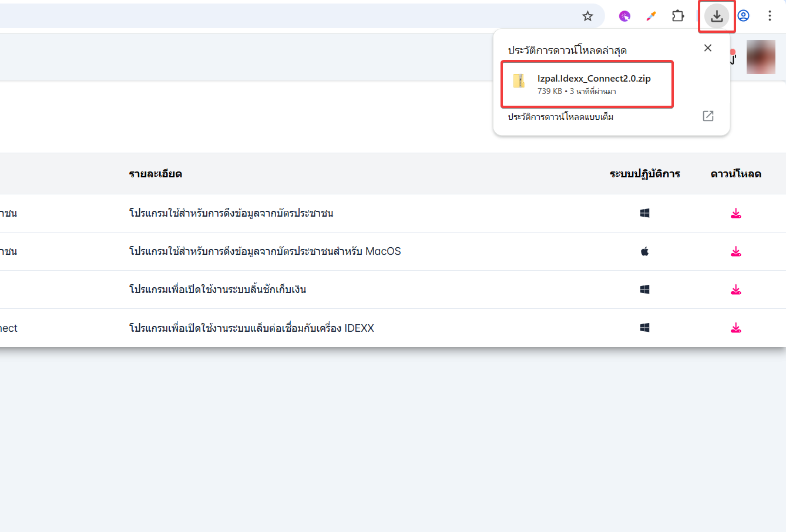Screen dimensions: 786x532
Task: Click the user avatar thumbnail
Action: tap(761, 57)
